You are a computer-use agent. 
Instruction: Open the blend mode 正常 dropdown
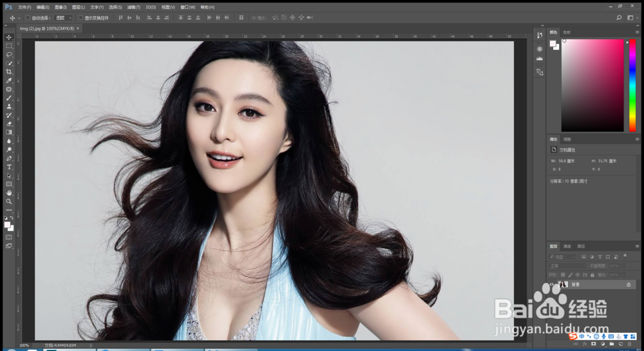[567, 266]
